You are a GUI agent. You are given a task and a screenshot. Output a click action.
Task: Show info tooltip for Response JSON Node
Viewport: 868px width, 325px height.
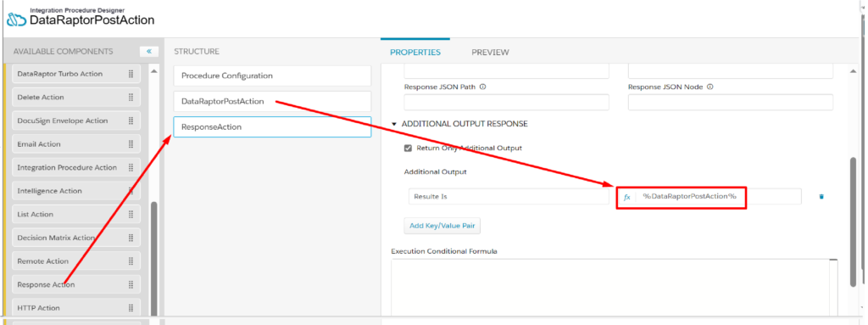coord(709,87)
